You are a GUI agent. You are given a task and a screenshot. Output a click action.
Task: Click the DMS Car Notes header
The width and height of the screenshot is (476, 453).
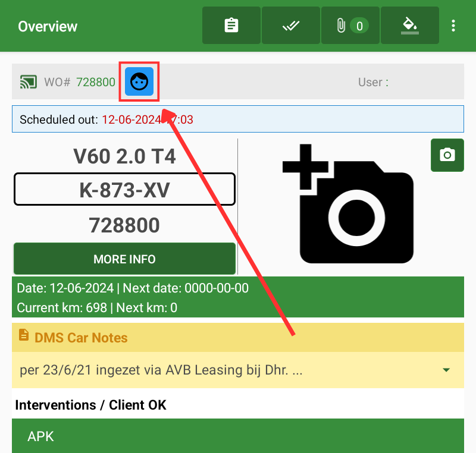click(81, 338)
